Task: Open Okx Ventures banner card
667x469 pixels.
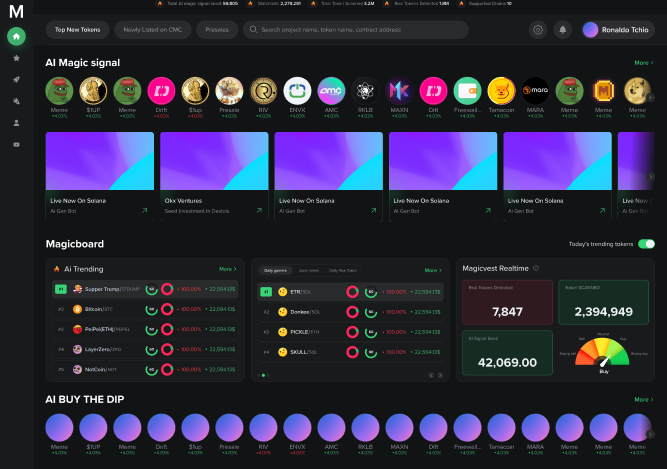Action: (x=214, y=176)
